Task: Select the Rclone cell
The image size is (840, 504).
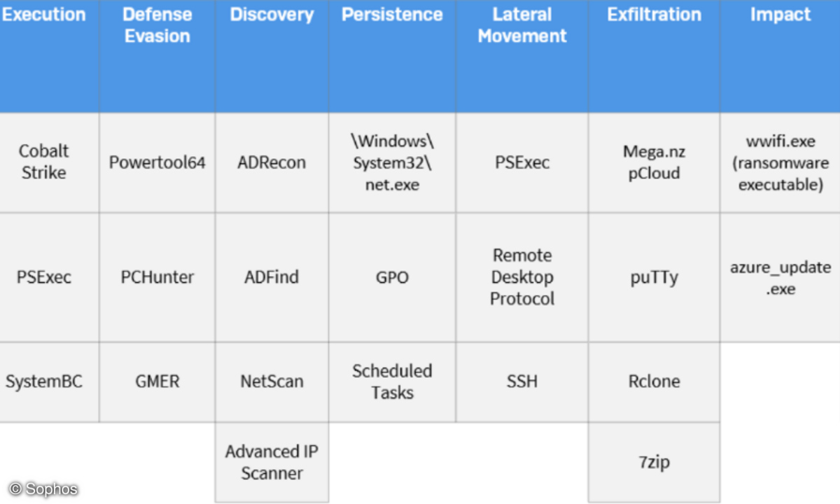Action: coord(654,381)
